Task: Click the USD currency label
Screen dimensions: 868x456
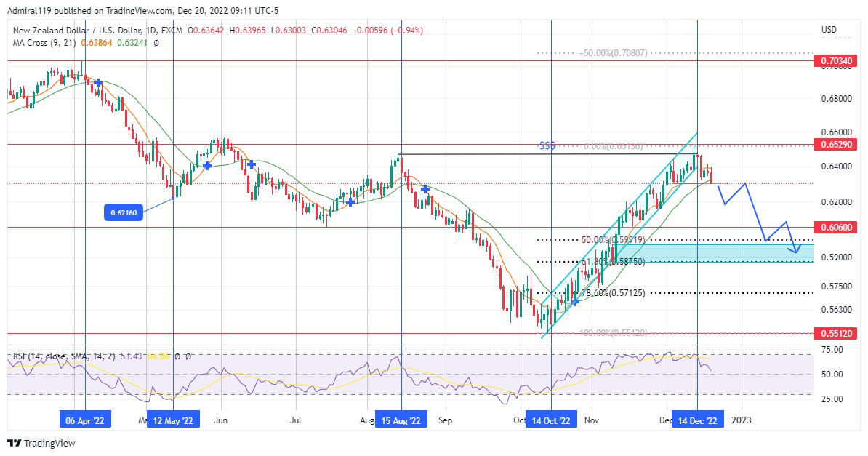Action: pos(829,29)
